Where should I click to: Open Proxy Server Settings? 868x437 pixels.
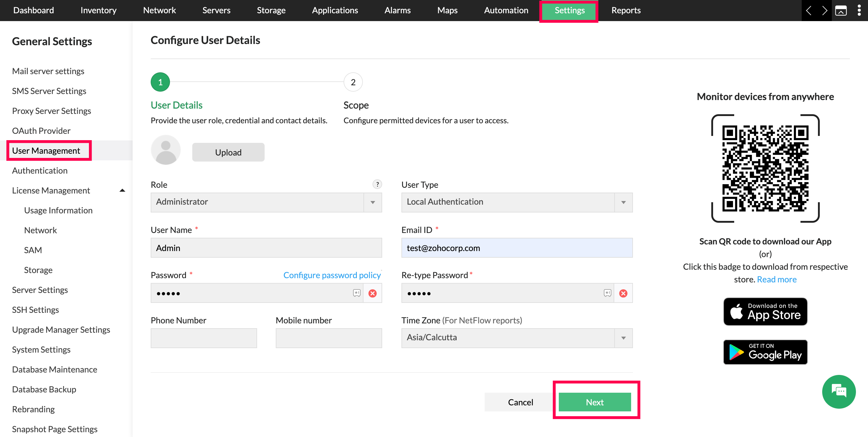(x=51, y=111)
